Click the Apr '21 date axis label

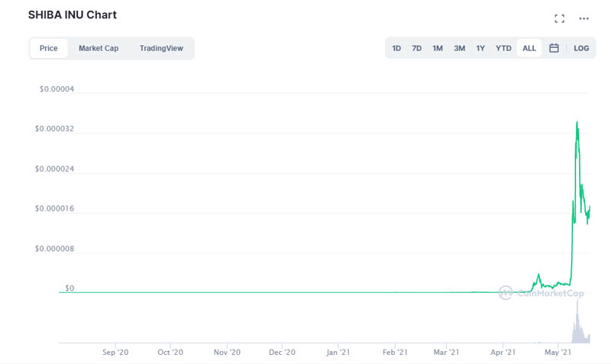click(x=503, y=353)
